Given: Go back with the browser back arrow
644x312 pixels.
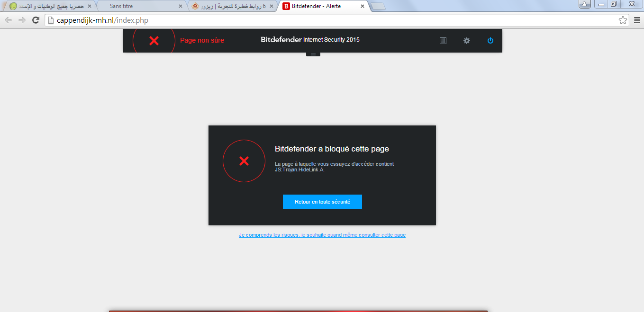Looking at the screenshot, I should click(x=8, y=20).
